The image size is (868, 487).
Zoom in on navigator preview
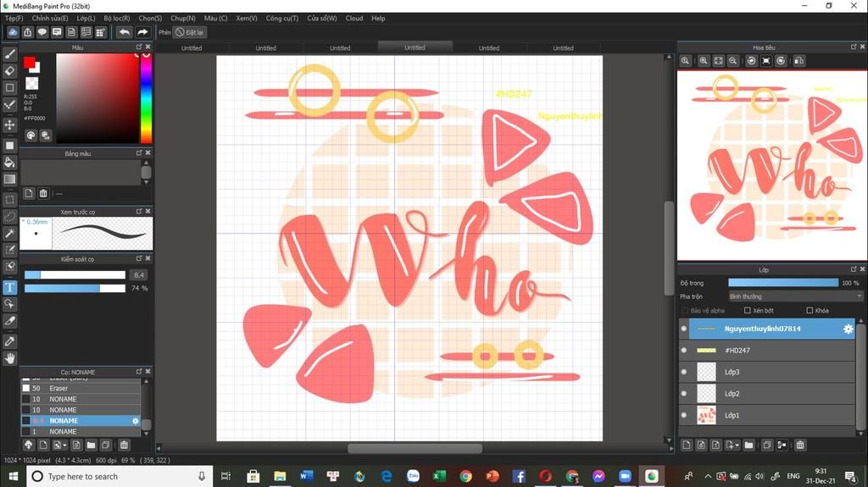pyautogui.click(x=704, y=61)
